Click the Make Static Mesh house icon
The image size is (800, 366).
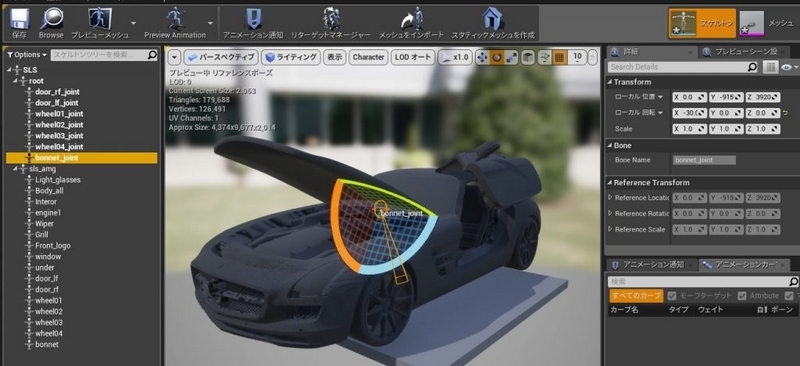click(493, 18)
